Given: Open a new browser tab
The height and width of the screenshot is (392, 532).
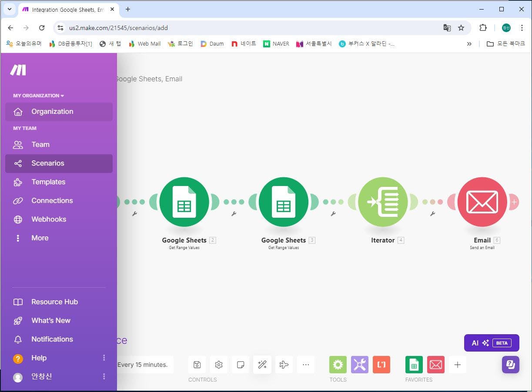Looking at the screenshot, I should pos(128,9).
